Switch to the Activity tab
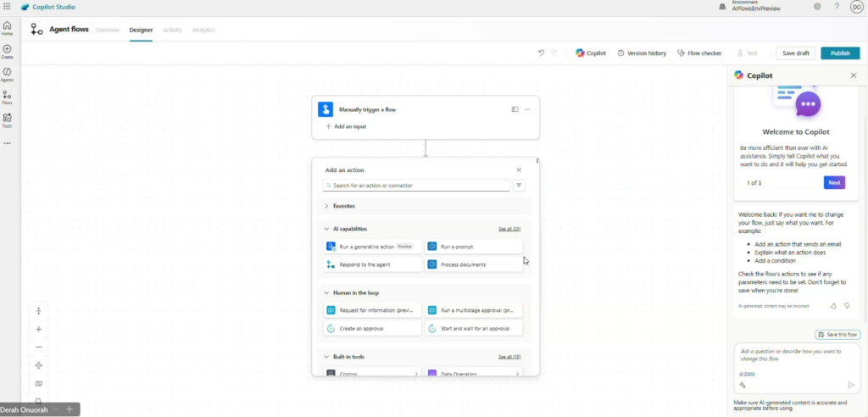Viewport: 868px width, 417px height. (x=172, y=30)
